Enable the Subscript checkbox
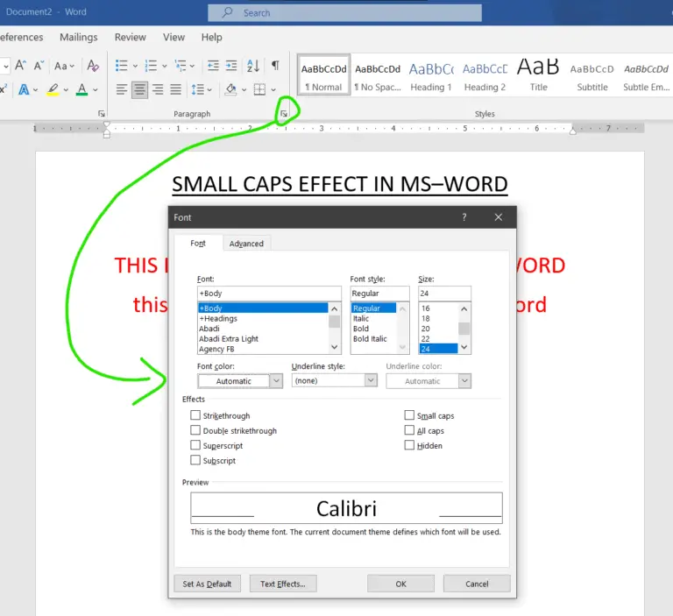This screenshot has height=616, width=673. pos(195,460)
